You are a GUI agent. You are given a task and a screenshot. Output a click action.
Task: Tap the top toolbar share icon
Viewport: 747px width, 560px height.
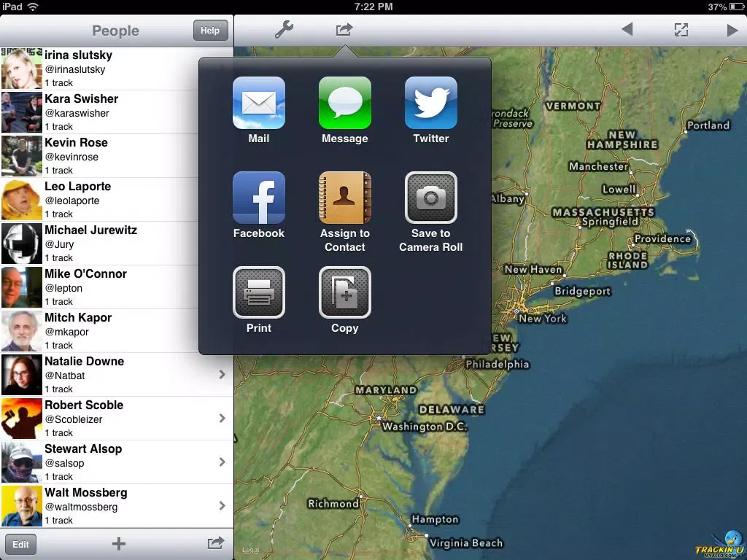pyautogui.click(x=344, y=29)
